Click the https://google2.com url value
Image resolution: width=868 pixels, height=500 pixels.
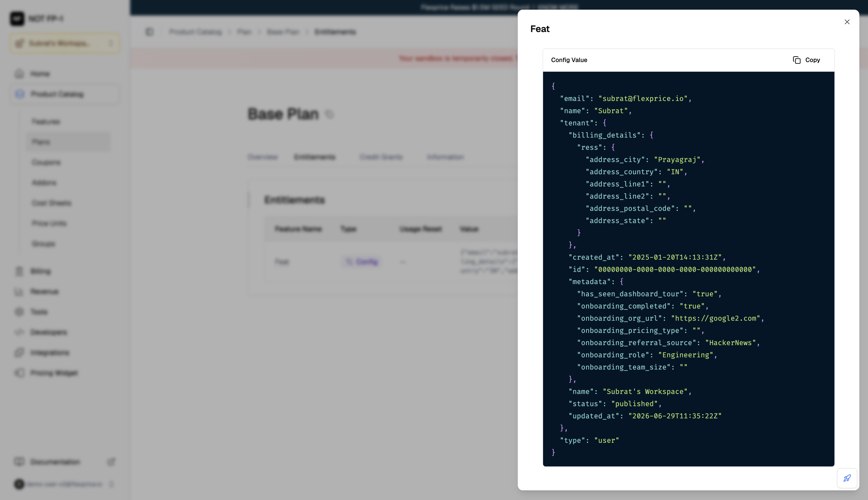(x=716, y=318)
